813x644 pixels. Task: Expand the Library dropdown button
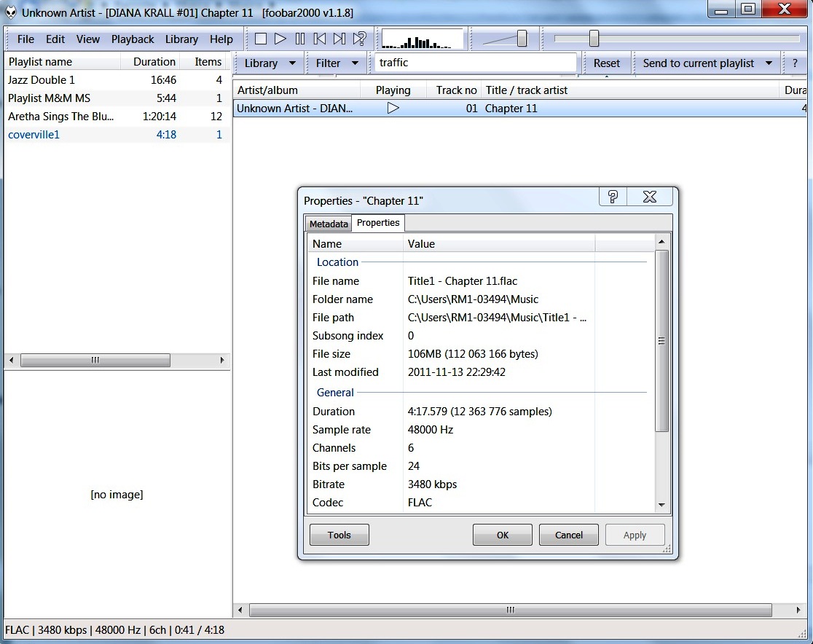270,63
